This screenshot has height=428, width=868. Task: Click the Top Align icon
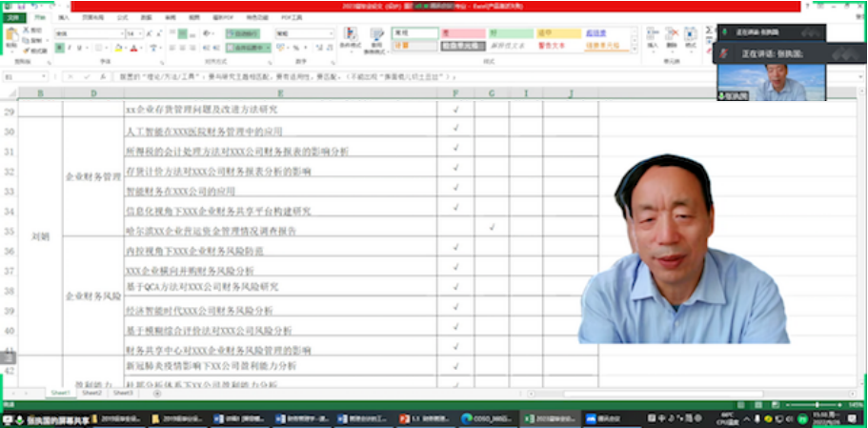click(172, 32)
